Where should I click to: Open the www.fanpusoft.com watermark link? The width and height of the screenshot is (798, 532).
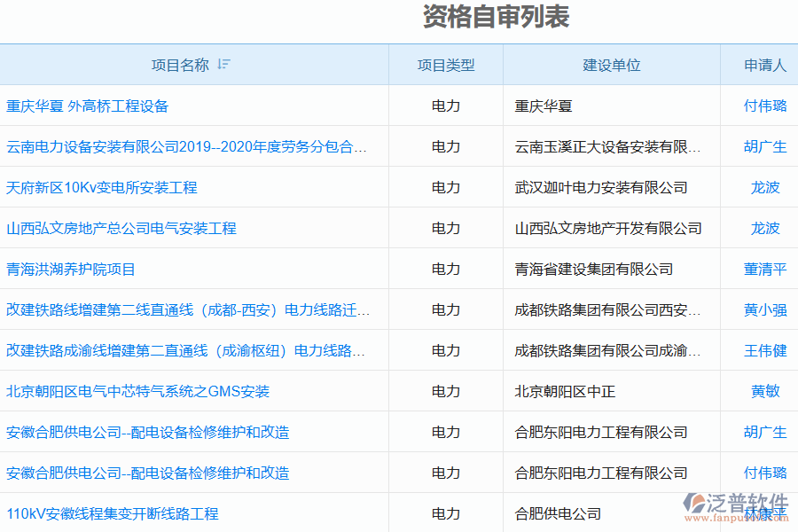[x=738, y=517]
